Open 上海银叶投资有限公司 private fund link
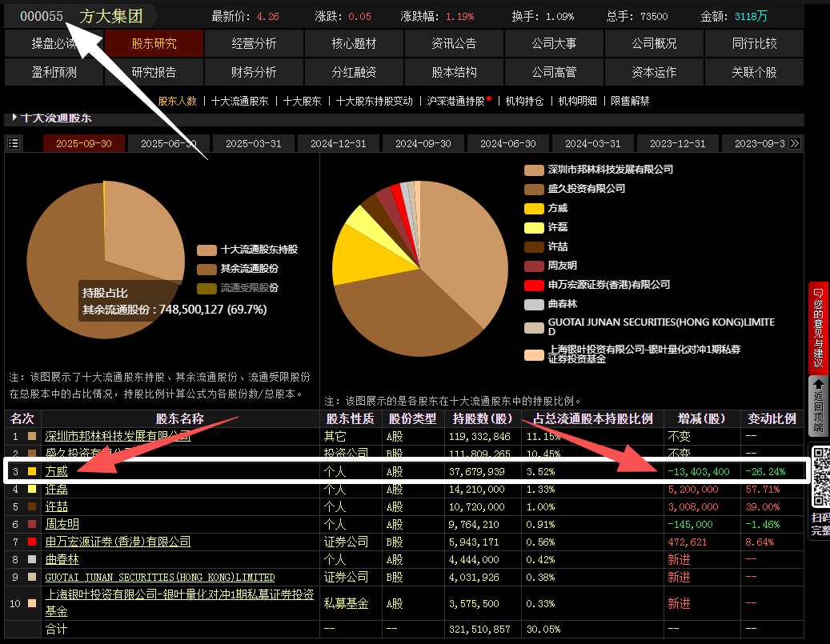Image resolution: width=830 pixels, height=644 pixels. [179, 602]
